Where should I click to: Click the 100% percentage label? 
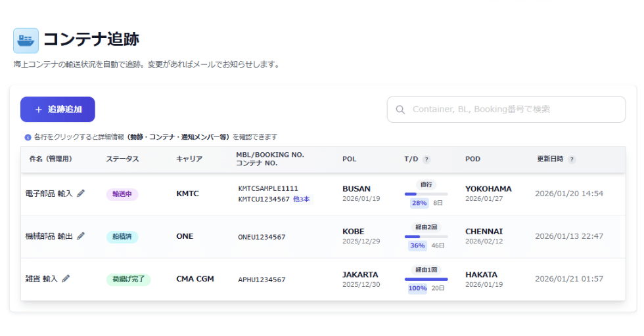coord(418,288)
